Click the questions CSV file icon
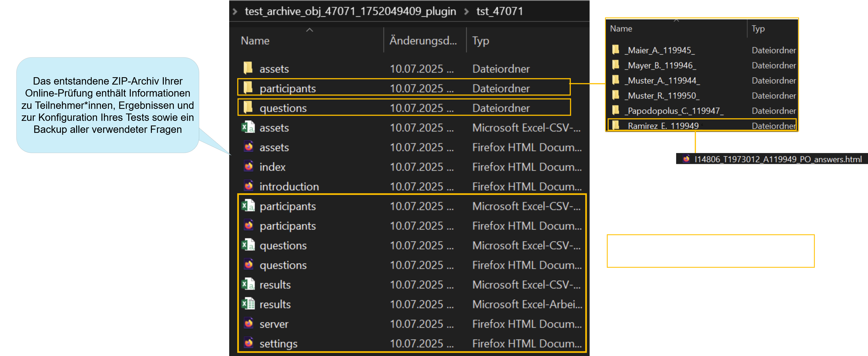Image resolution: width=868 pixels, height=356 pixels. coord(248,245)
